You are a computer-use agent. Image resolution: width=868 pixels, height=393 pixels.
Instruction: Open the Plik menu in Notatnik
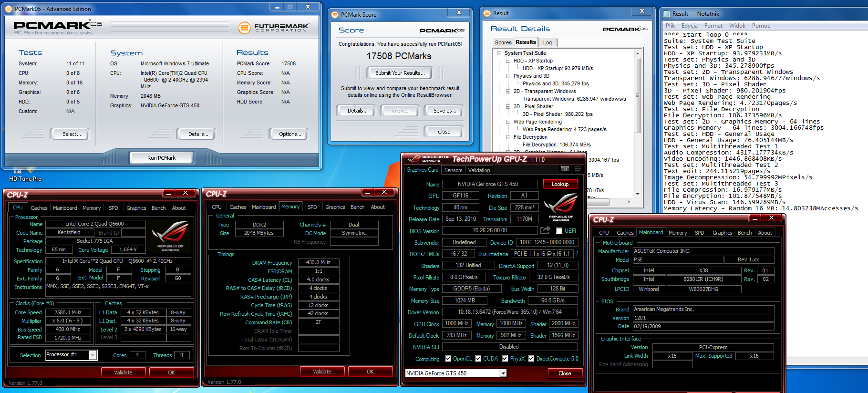670,26
